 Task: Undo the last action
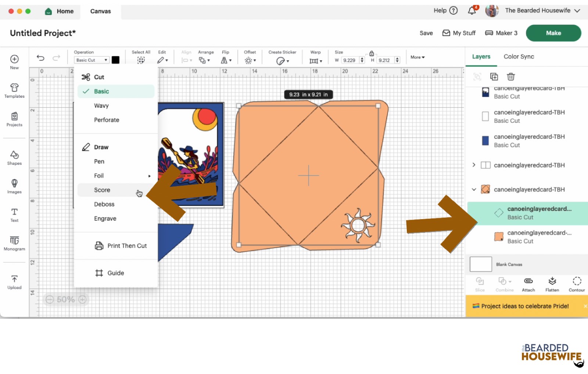[x=40, y=58]
